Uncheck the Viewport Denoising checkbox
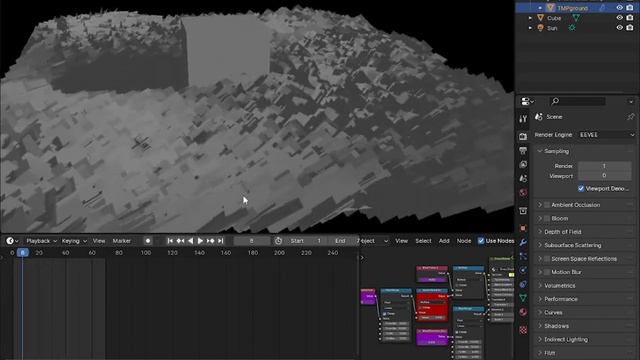640x360 pixels. point(581,189)
